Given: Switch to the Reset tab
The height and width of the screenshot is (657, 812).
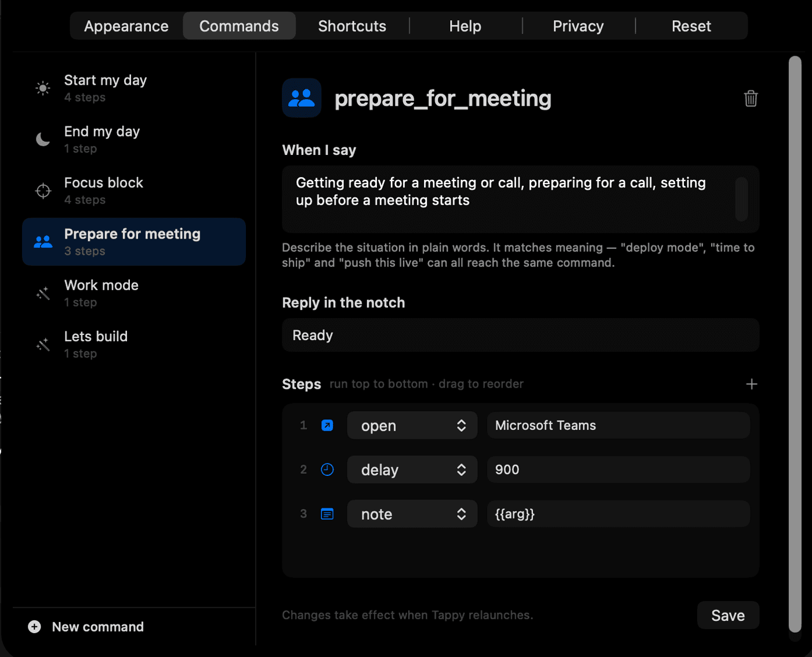Looking at the screenshot, I should pos(691,26).
